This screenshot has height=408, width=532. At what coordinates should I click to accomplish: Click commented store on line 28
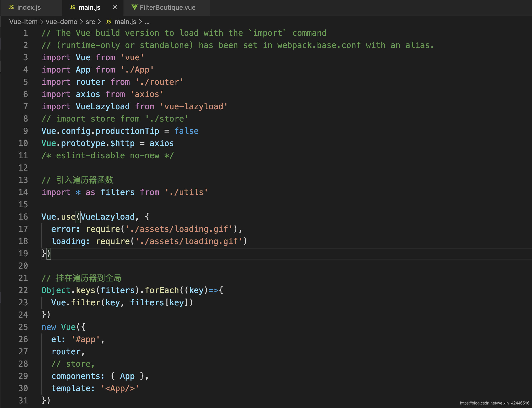[x=73, y=364]
